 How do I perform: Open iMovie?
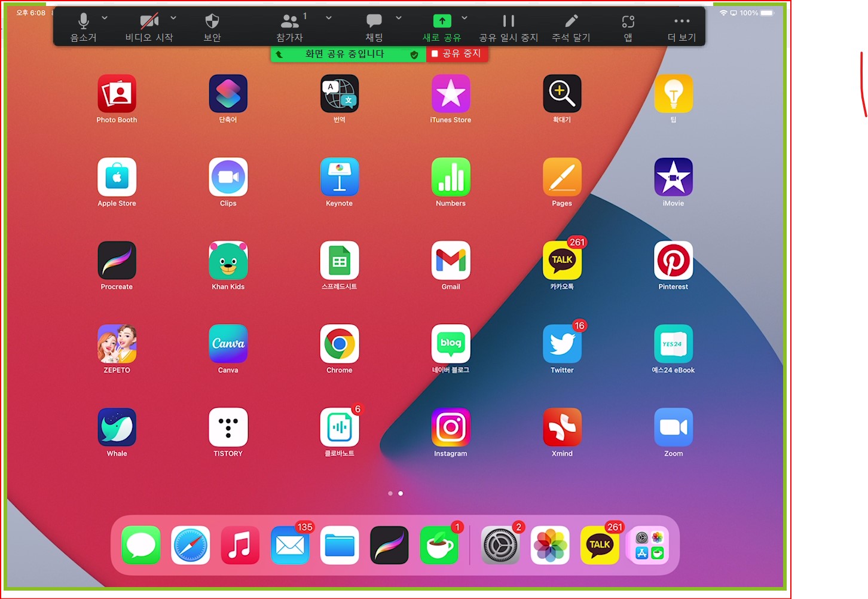(x=674, y=177)
